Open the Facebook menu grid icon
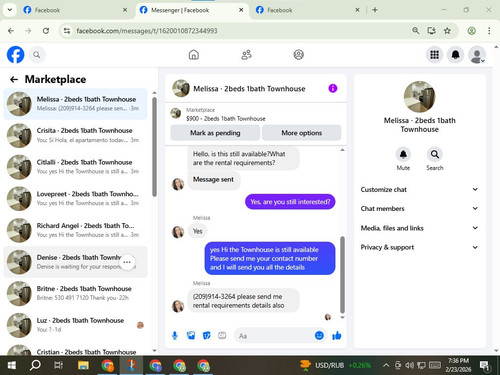 (x=434, y=55)
